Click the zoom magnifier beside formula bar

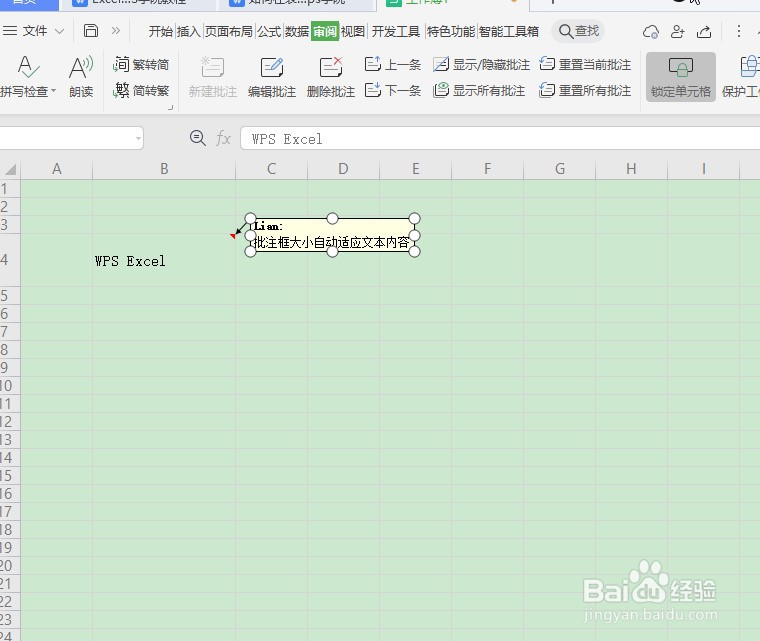197,138
